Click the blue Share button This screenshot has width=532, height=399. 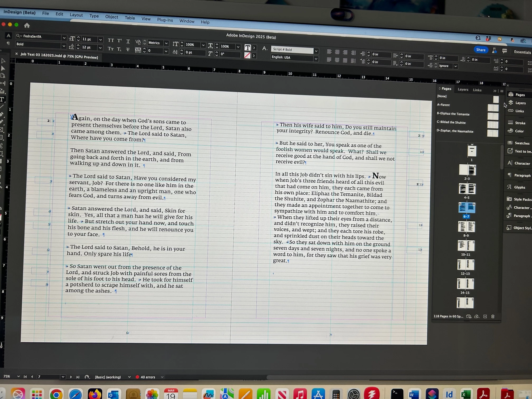pos(481,50)
